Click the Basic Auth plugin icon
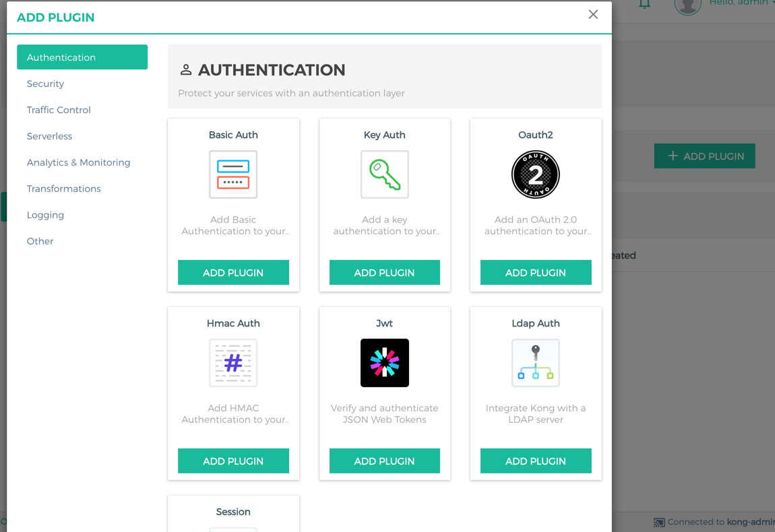Screen dimensions: 775x532 click(x=233, y=174)
